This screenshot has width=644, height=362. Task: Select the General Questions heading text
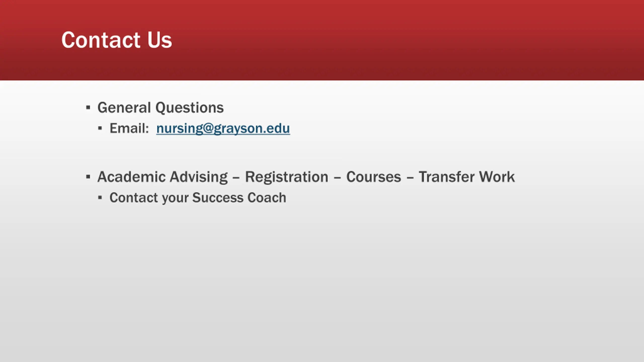tap(160, 108)
